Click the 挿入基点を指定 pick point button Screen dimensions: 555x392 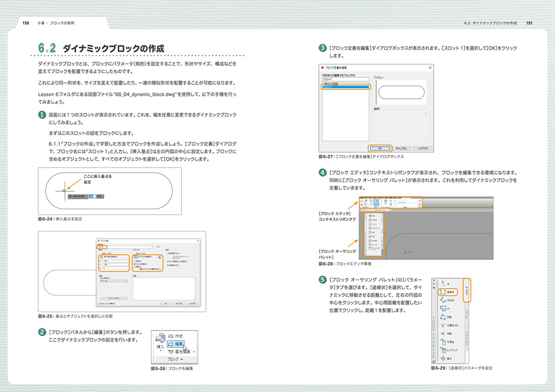[x=102, y=257]
